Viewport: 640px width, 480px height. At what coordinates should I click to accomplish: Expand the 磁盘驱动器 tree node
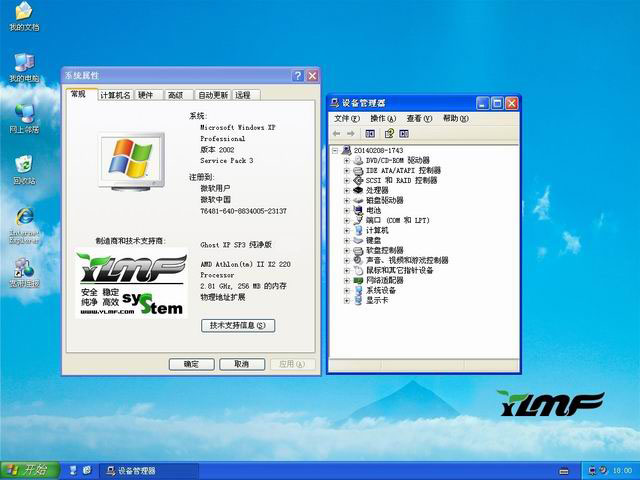(347, 200)
